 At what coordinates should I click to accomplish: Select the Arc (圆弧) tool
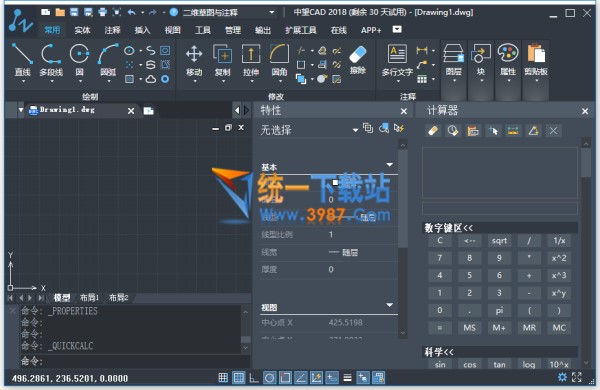(x=108, y=59)
